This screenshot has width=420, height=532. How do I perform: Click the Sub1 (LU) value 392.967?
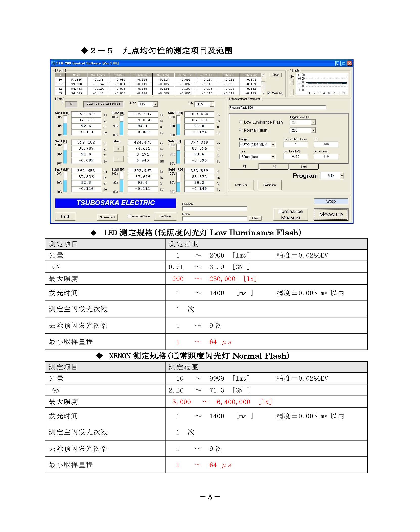click(x=86, y=114)
